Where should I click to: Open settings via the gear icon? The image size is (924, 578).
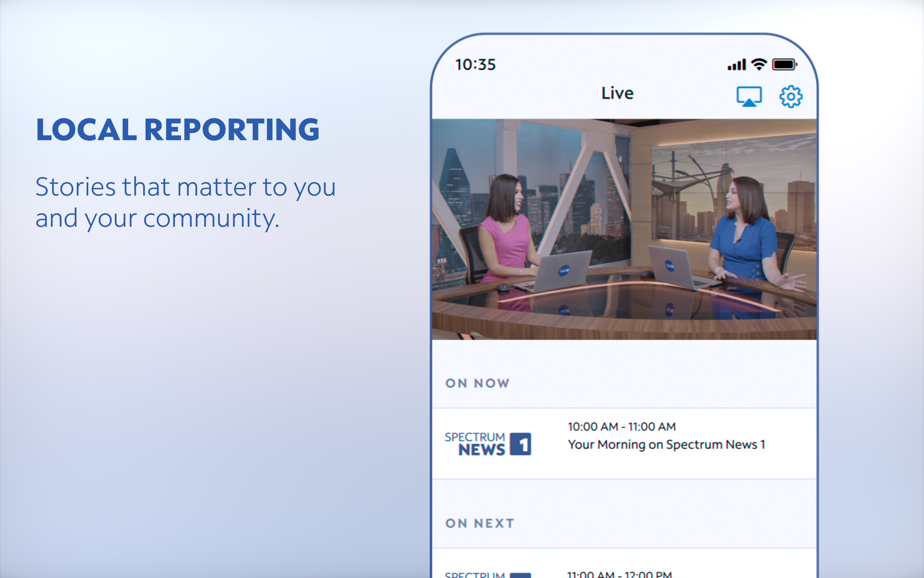[790, 96]
